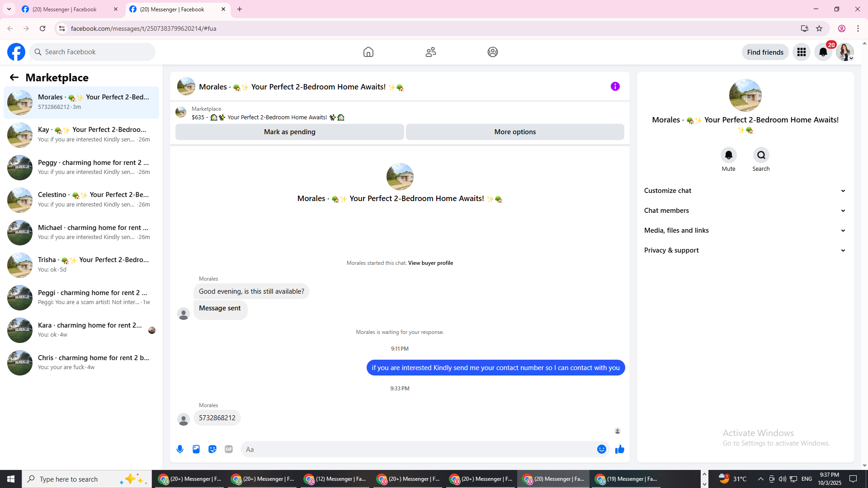Bookmark this tab with the star icon

coord(819,28)
